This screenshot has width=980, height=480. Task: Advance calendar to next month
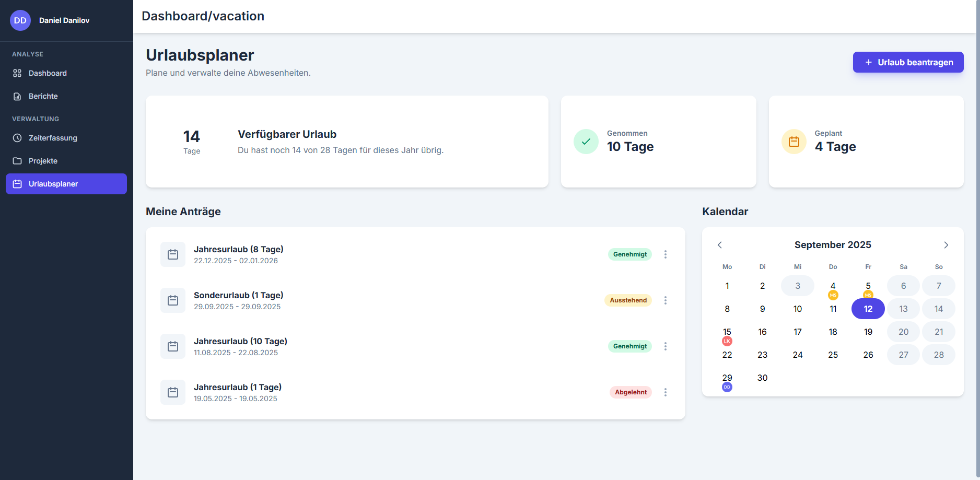pyautogui.click(x=946, y=245)
